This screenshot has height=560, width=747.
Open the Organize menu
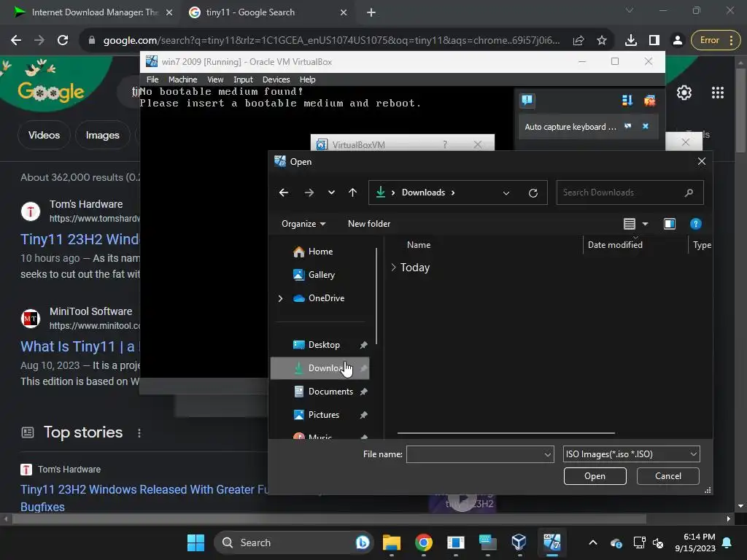point(303,224)
